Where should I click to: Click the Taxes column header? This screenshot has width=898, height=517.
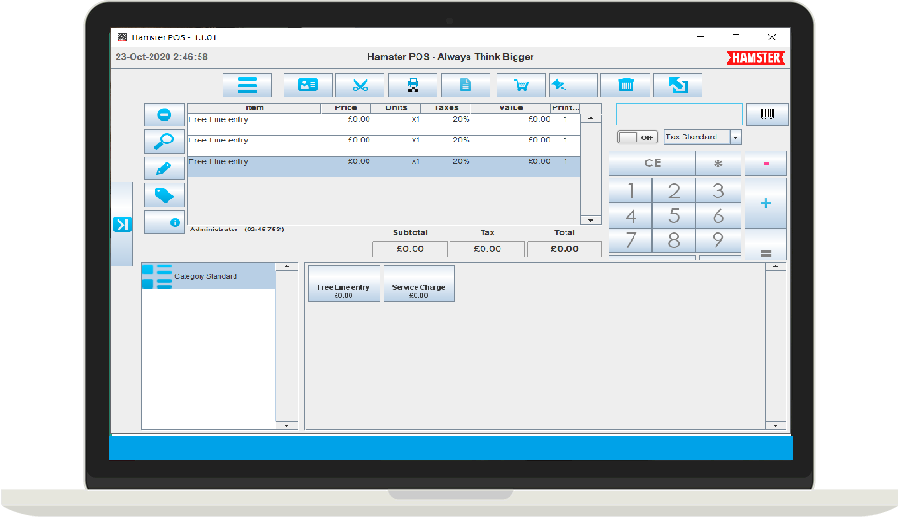click(x=446, y=108)
